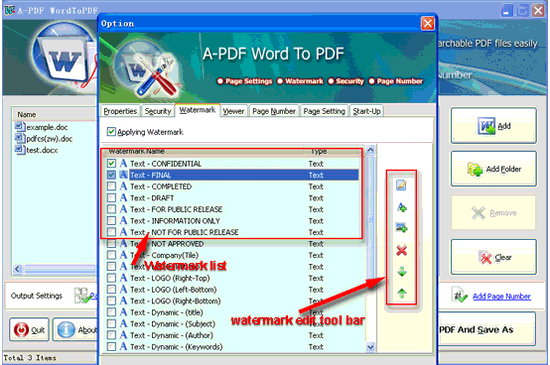Uncheck the Text - CONFIDENTIAL watermark
550x365 pixels.
111,163
